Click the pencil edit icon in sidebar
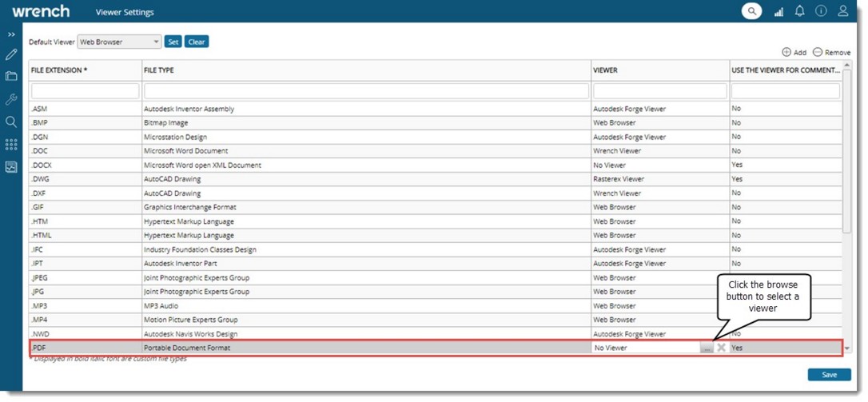Screen dimensions: 868x402 [x=11, y=55]
